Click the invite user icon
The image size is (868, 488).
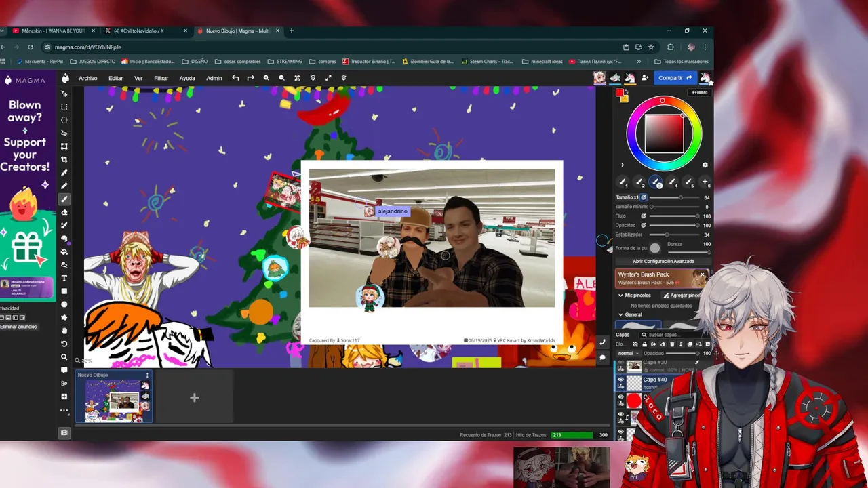point(645,78)
